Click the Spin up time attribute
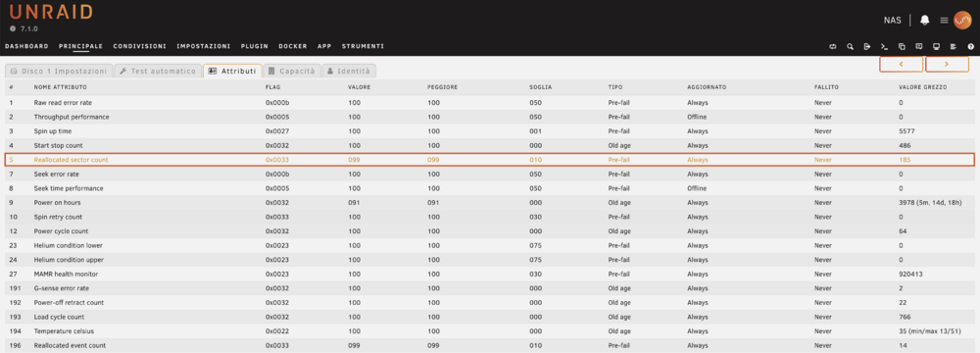Image resolution: width=980 pixels, height=353 pixels. (54, 131)
